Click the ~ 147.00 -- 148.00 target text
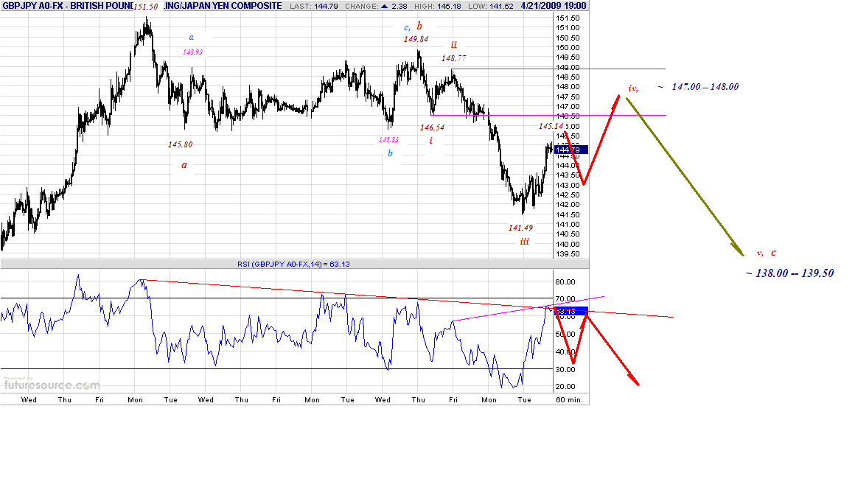 pos(699,87)
